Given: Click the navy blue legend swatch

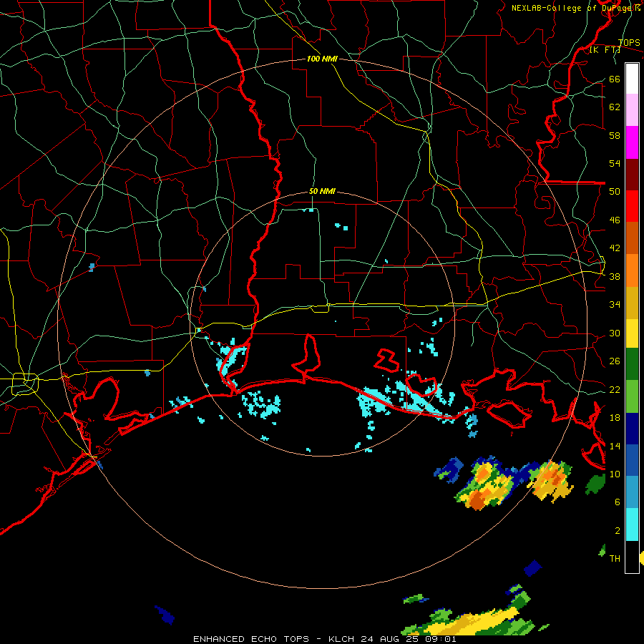Looking at the screenshot, I should click(x=632, y=429).
